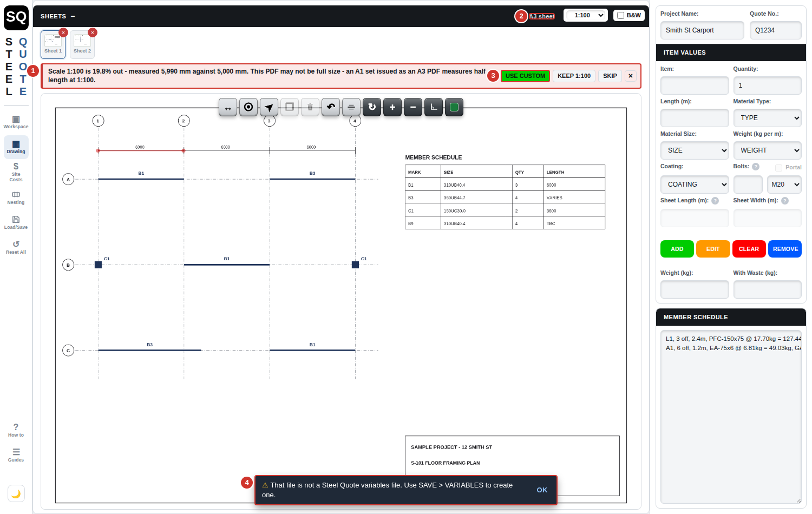Click the Project Name input field
812x514 pixels.
click(702, 30)
